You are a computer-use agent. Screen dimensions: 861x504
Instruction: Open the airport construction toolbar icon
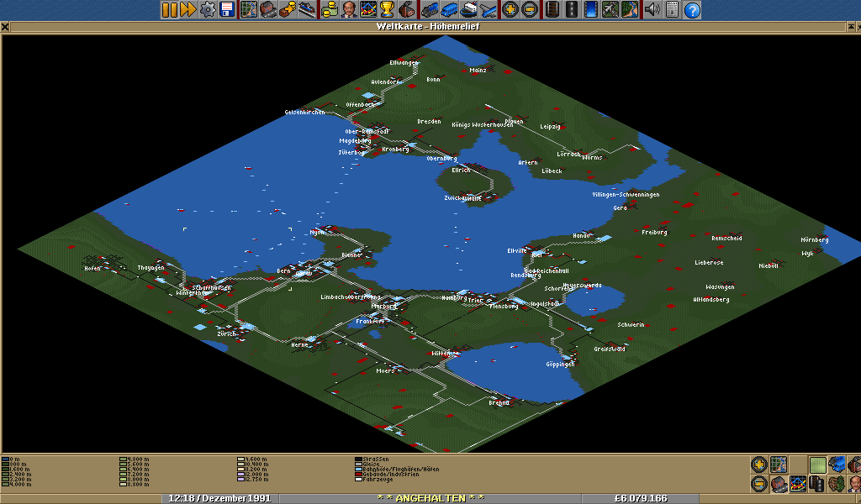[x=610, y=10]
